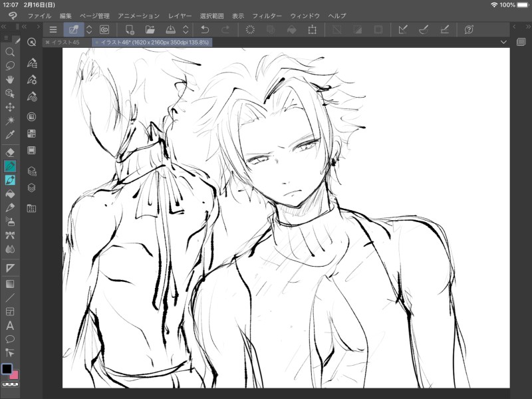The image size is (532, 399).
Task: Expand the stepper arrows beside Save icon
Action: point(186,29)
